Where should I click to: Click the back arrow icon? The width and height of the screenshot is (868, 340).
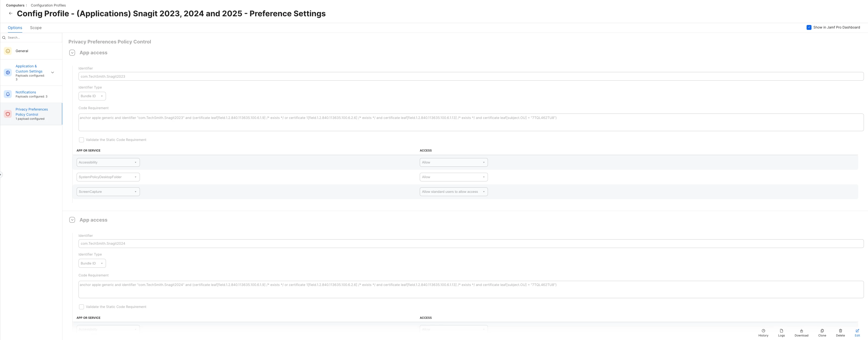pos(10,14)
